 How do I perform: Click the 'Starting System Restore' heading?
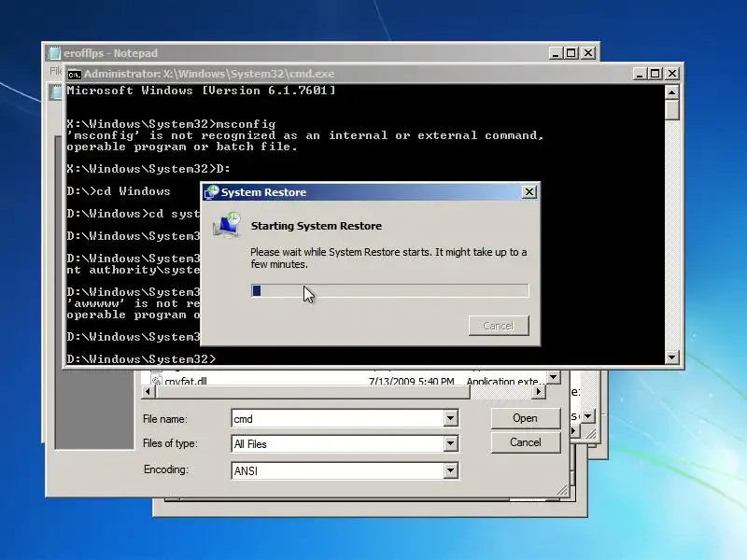[317, 226]
